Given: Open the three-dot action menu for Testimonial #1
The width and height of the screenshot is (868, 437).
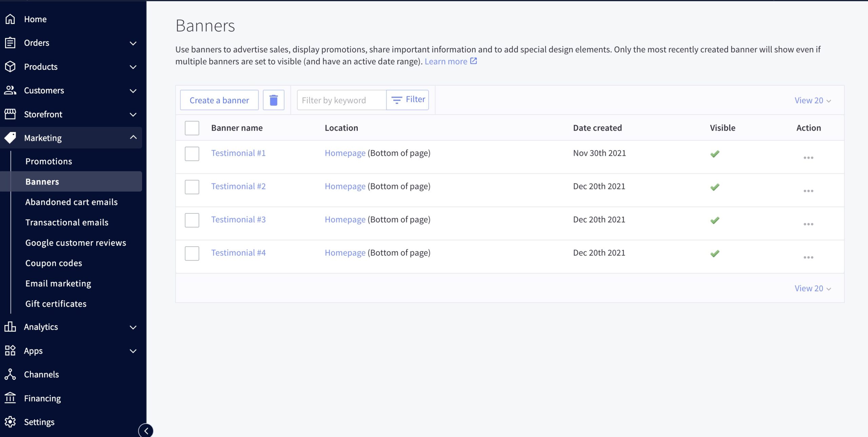Looking at the screenshot, I should pyautogui.click(x=808, y=158).
